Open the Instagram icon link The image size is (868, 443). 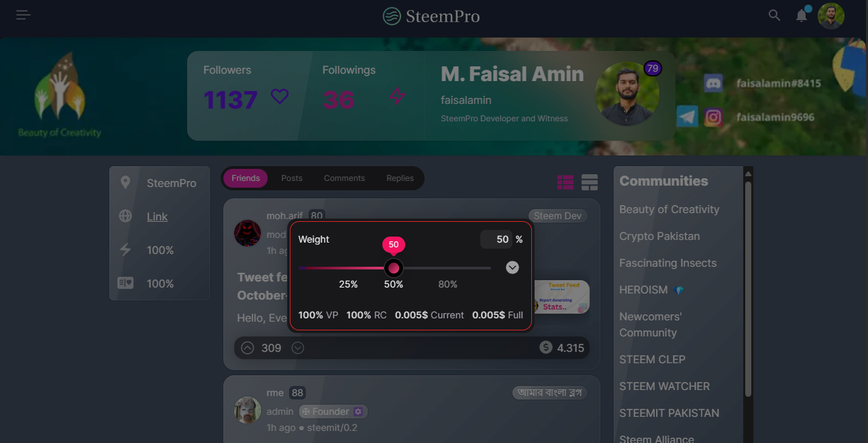pos(714,117)
